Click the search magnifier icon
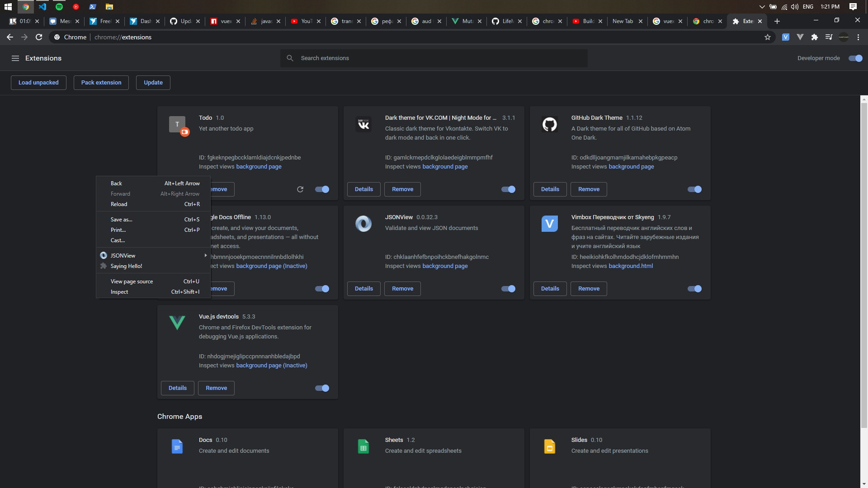This screenshot has height=488, width=868. tap(290, 58)
